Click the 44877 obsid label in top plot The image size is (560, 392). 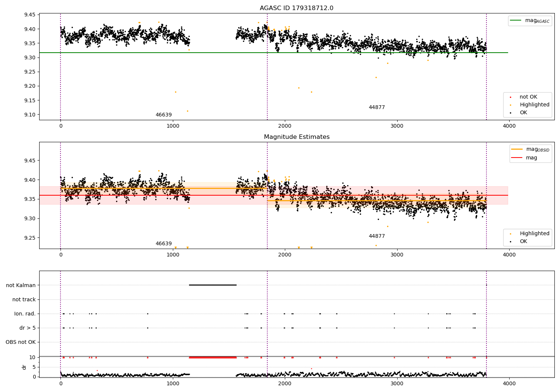[x=377, y=108]
